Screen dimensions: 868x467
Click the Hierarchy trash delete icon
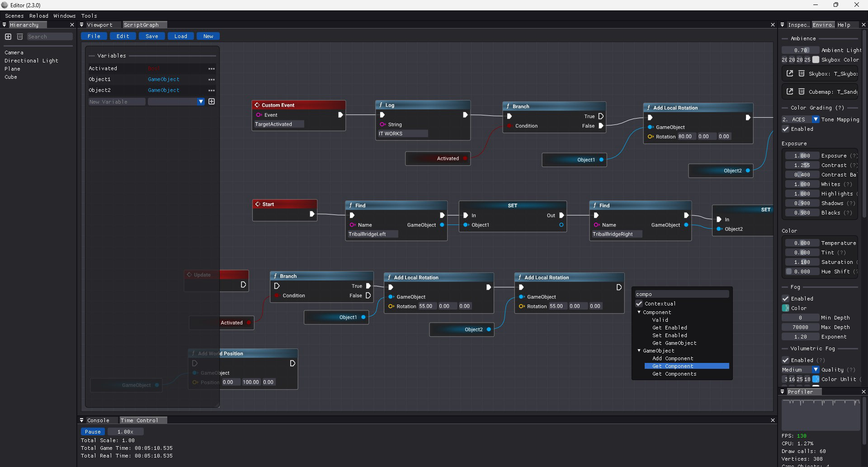(20, 37)
